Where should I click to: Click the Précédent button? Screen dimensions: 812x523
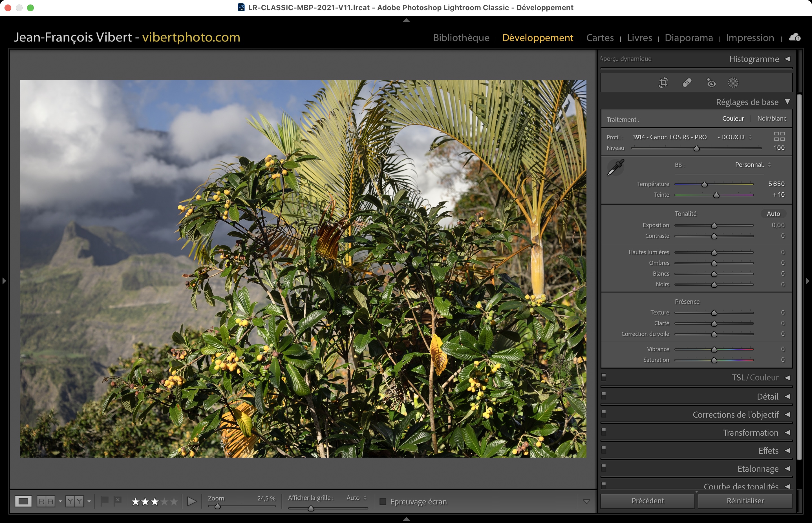click(647, 500)
